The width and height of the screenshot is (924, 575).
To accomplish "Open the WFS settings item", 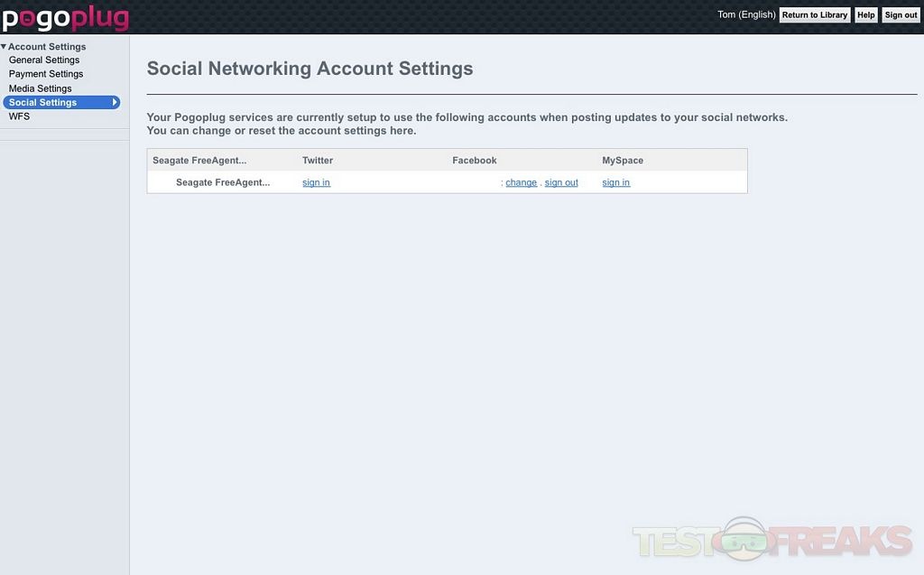I will tap(19, 116).
